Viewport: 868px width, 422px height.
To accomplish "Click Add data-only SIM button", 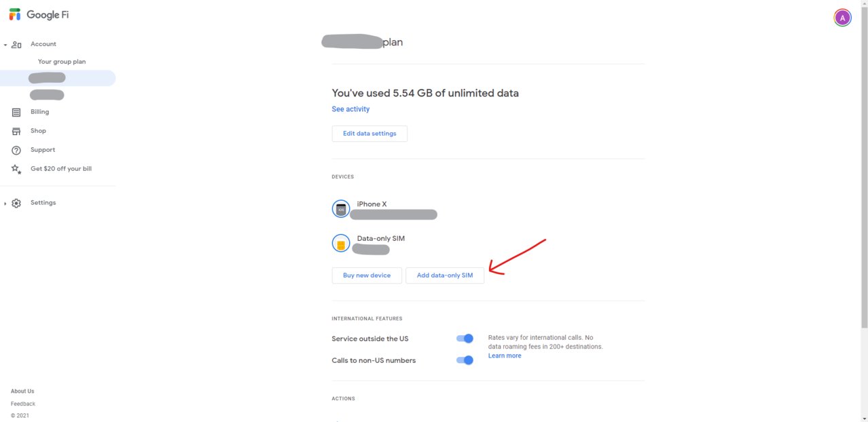I will (x=445, y=275).
